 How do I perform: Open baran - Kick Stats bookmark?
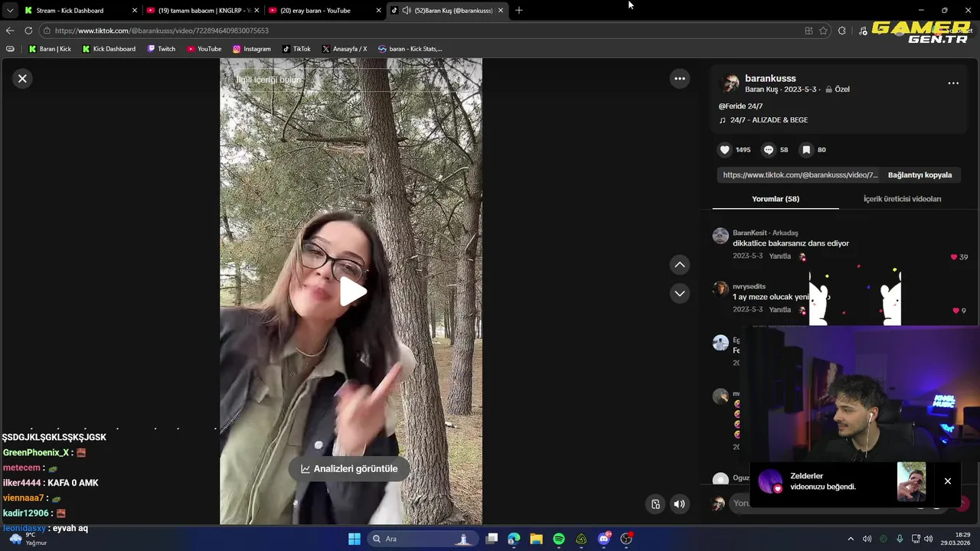point(410,49)
